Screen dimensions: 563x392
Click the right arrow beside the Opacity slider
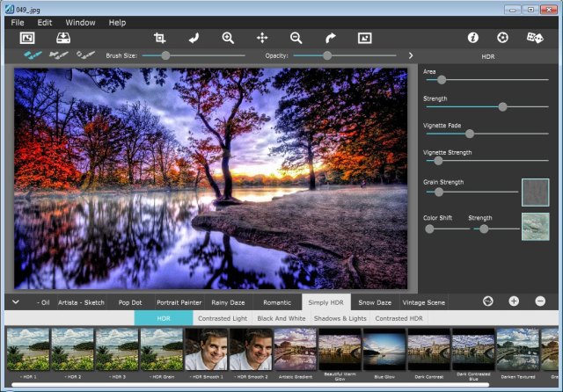(x=410, y=55)
